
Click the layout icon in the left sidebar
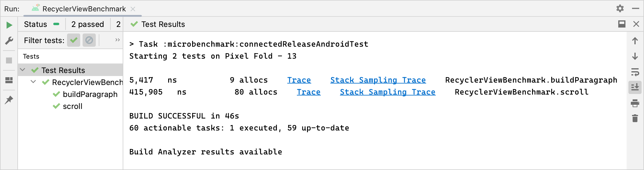(x=9, y=80)
